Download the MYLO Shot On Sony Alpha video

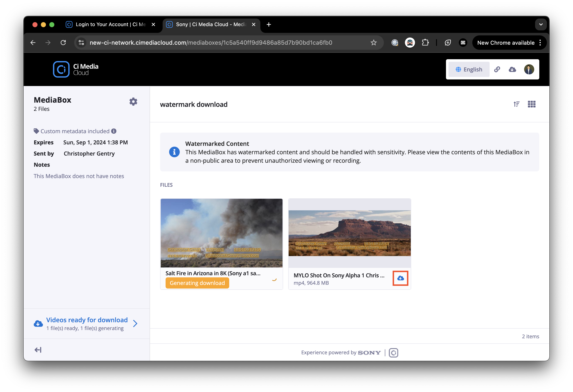coord(400,278)
